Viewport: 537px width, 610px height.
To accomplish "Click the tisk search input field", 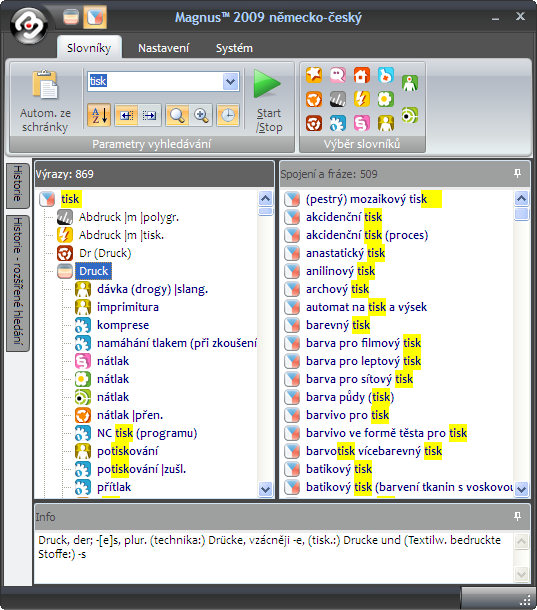I will 156,81.
